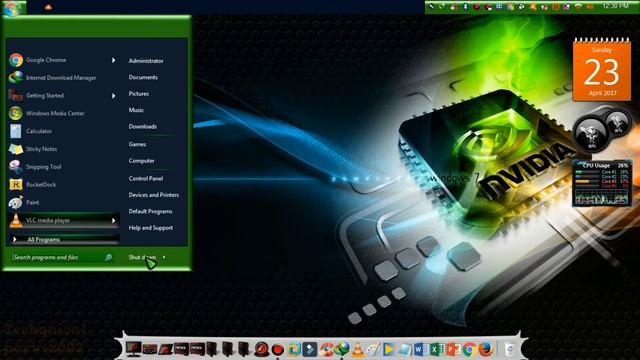Screen dimensions: 640x360
Task: Expand All Programs list
Action: pos(64,239)
